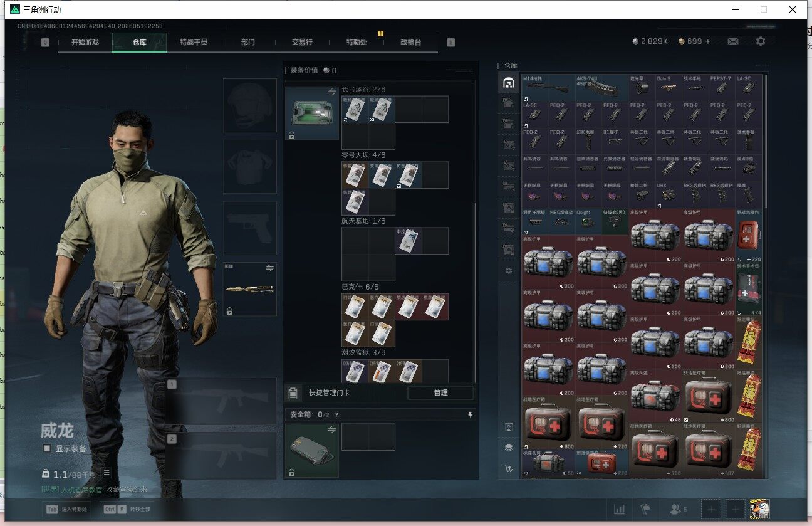The width and height of the screenshot is (812, 526).
Task: Click the list icon beside the carry weight
Action: pyautogui.click(x=106, y=473)
